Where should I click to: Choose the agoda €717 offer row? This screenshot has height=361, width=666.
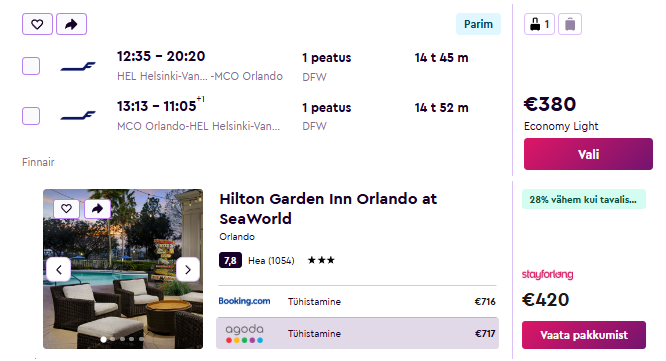(357, 333)
